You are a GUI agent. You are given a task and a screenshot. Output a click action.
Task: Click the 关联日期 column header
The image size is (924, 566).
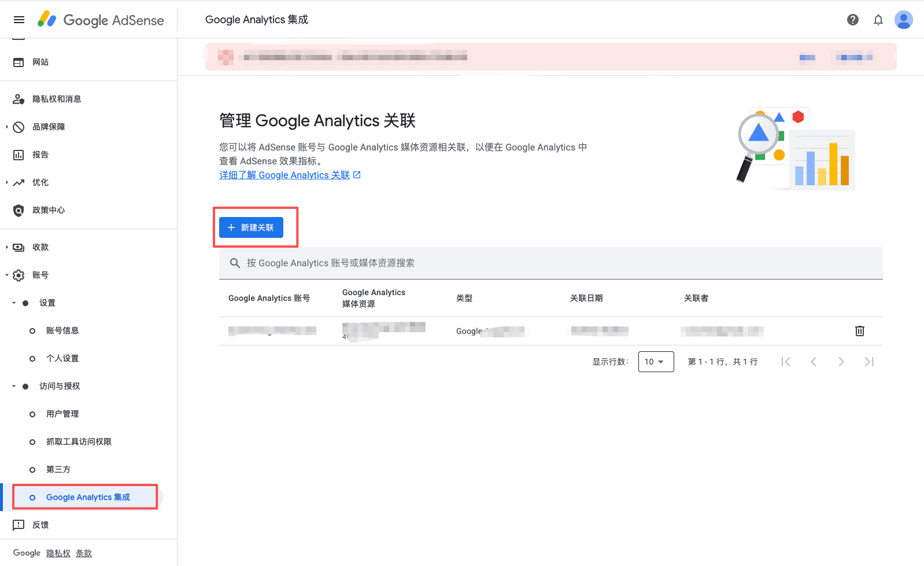[x=586, y=298]
